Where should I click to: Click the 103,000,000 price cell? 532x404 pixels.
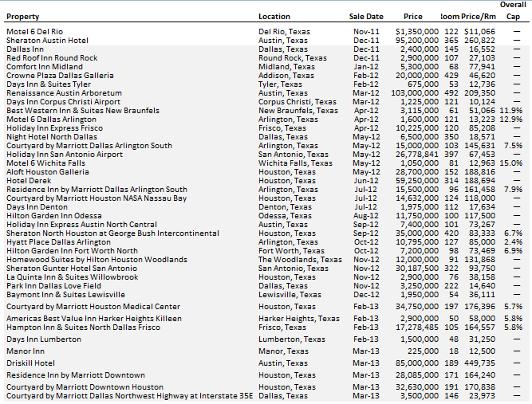415,93
